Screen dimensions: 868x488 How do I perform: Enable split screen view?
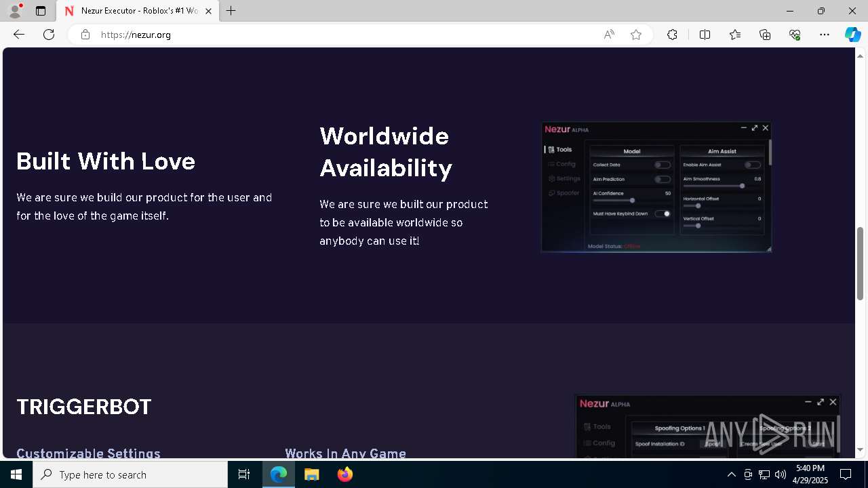click(x=705, y=35)
